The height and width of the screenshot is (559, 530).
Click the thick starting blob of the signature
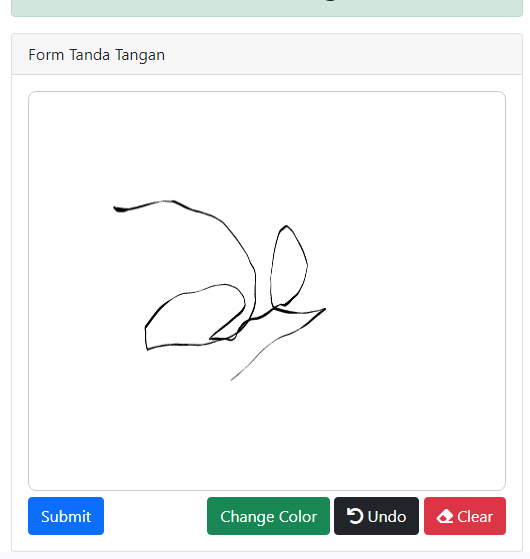[120, 209]
